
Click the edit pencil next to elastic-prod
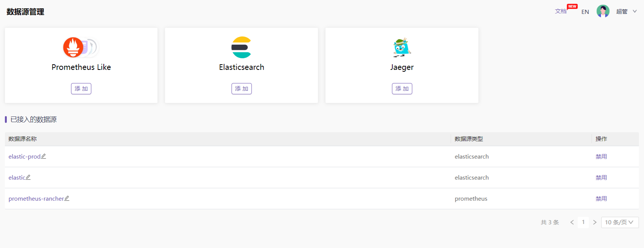pyautogui.click(x=44, y=156)
